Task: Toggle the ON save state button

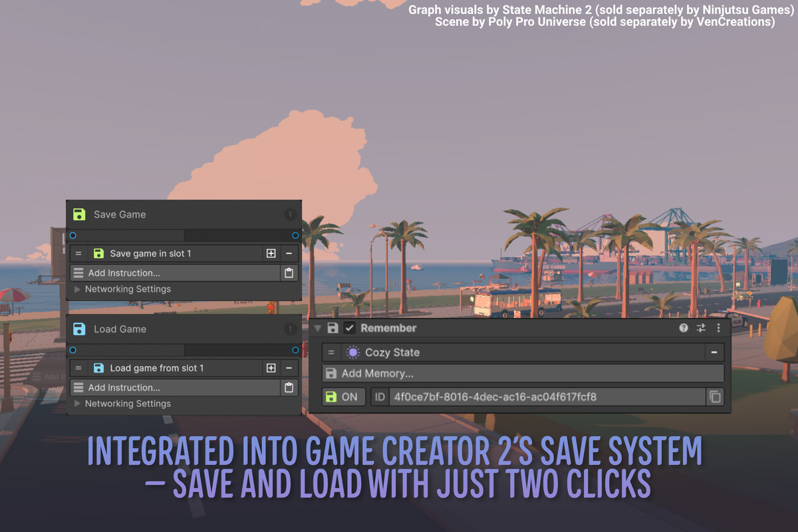Action: pyautogui.click(x=343, y=396)
